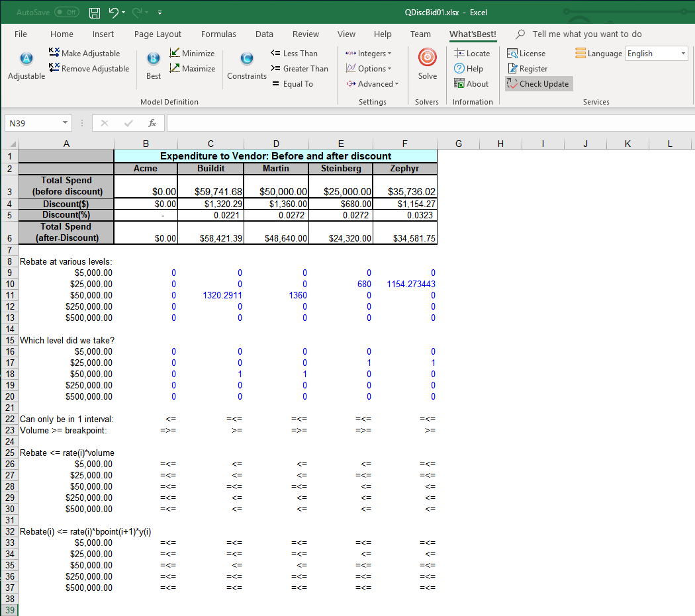Click the formula bar input field
This screenshot has width=695, height=616.
[x=430, y=123]
